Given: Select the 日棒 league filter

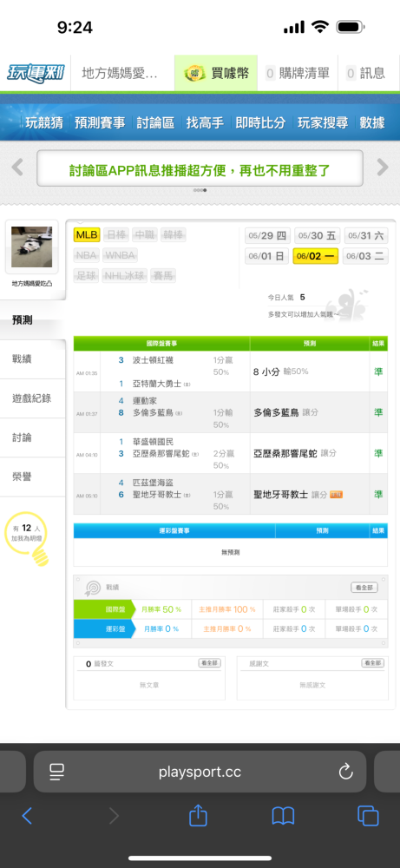Looking at the screenshot, I should click(x=117, y=234).
